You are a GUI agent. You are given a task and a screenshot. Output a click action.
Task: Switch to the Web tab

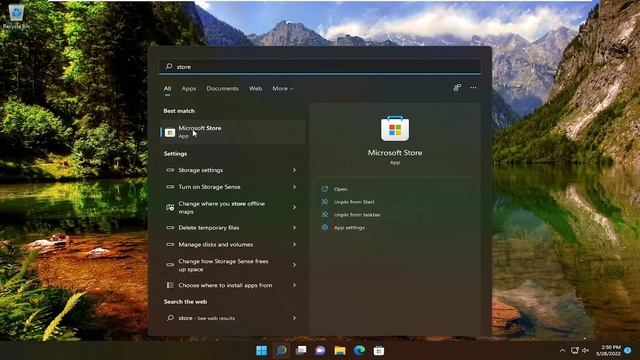256,89
